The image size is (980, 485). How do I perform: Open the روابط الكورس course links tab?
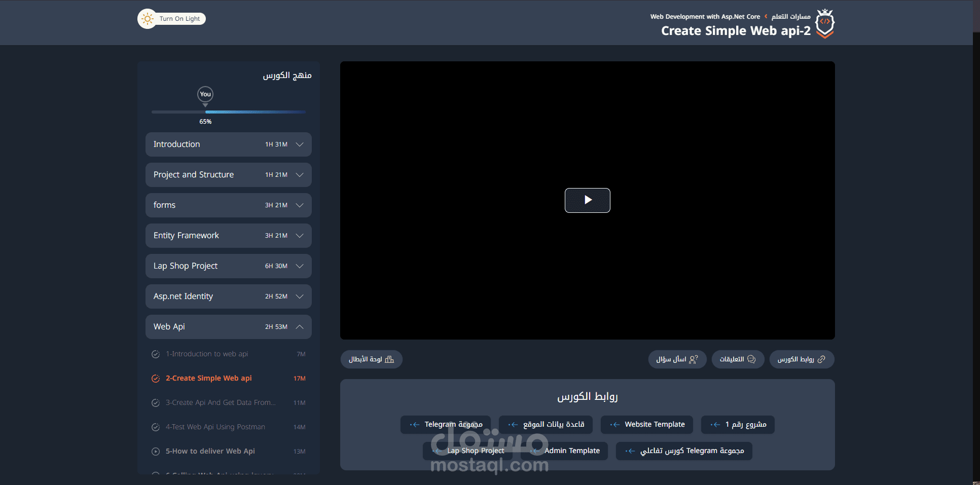coord(802,359)
